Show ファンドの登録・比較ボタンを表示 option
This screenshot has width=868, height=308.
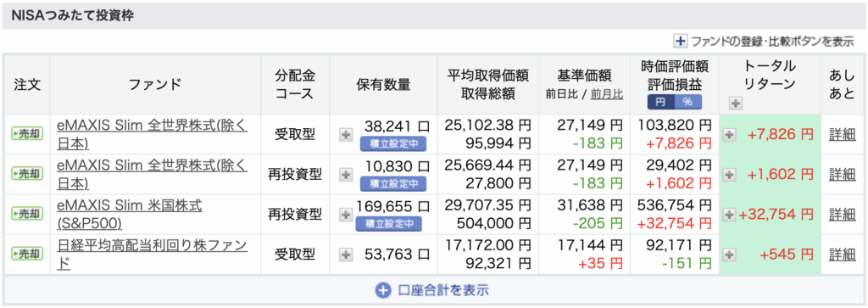click(x=764, y=41)
